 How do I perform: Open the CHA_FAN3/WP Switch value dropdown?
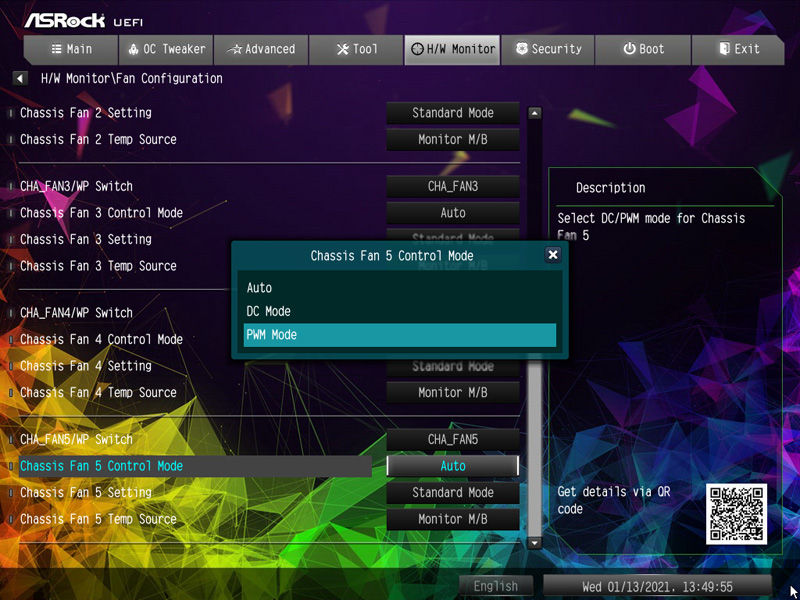(x=453, y=186)
